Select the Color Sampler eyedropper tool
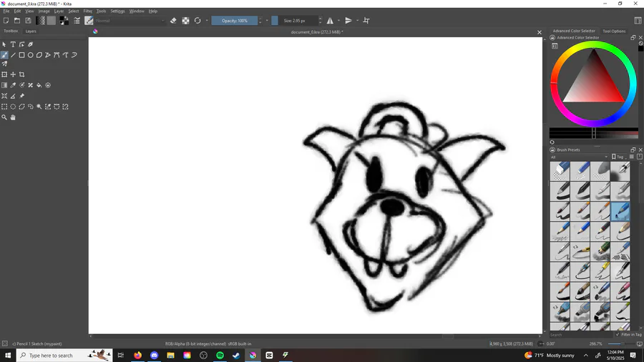Screen dimensions: 644x362 pyautogui.click(x=13, y=85)
